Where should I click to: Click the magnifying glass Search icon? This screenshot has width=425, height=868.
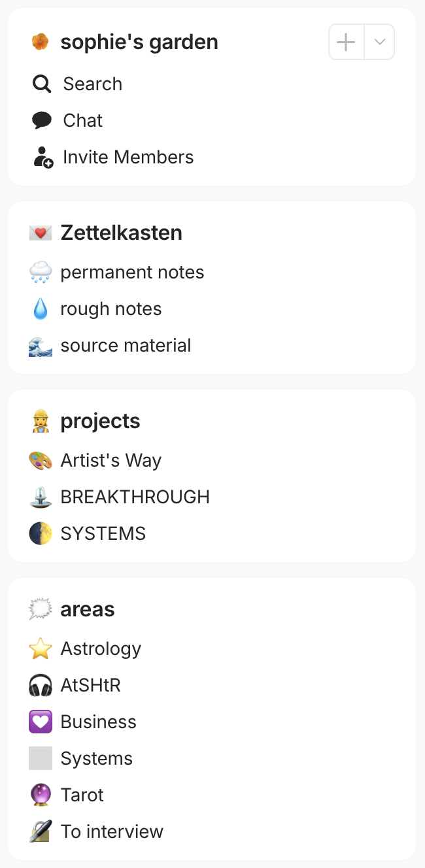(42, 84)
